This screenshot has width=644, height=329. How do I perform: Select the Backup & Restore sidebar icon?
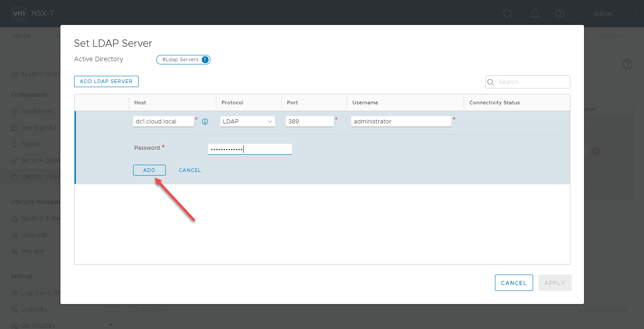[15, 218]
